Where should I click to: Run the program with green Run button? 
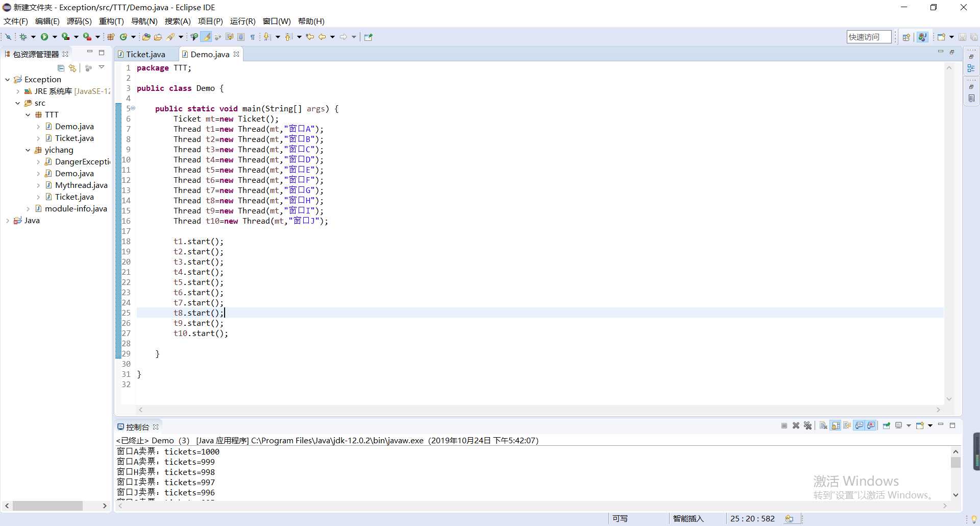[x=44, y=37]
